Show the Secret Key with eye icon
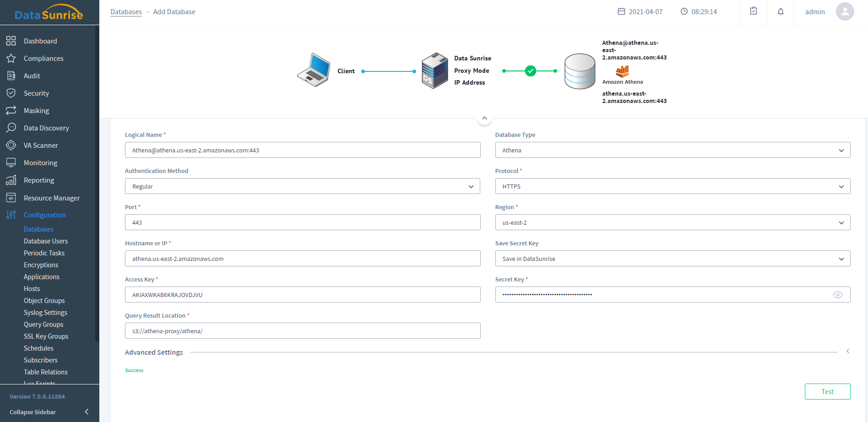This screenshot has width=868, height=422. 837,295
